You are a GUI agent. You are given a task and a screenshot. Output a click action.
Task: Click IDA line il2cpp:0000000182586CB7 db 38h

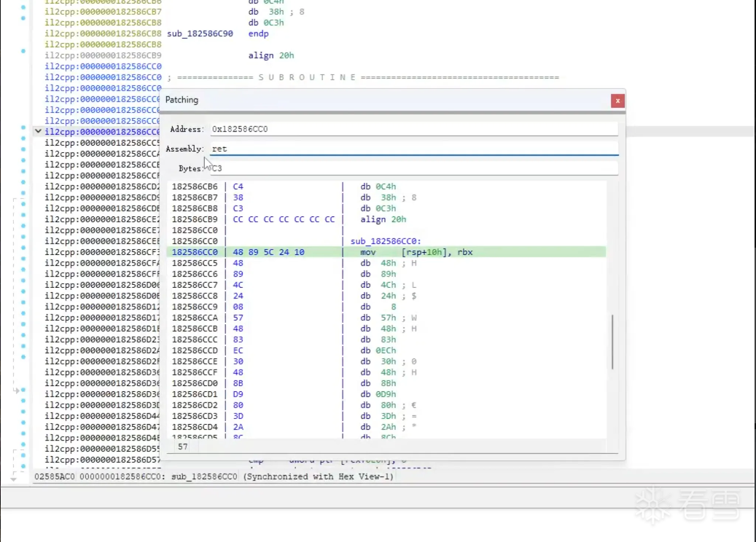[174, 12]
